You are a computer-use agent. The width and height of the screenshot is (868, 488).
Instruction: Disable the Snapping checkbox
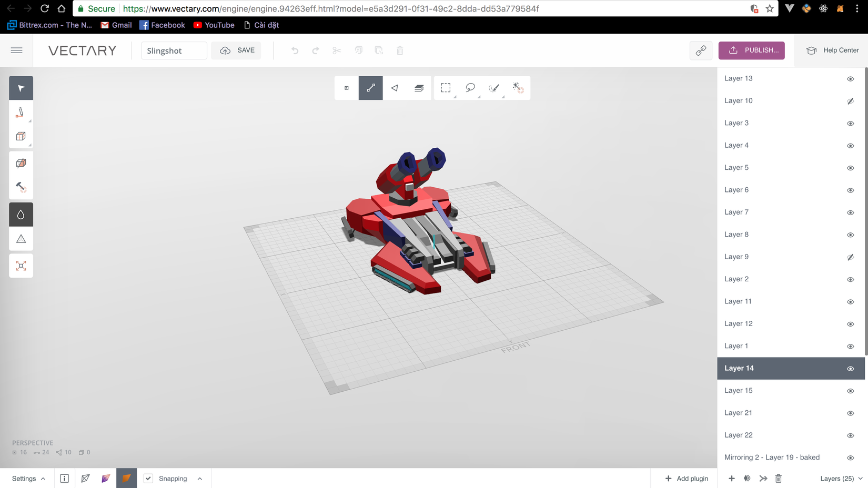click(149, 479)
